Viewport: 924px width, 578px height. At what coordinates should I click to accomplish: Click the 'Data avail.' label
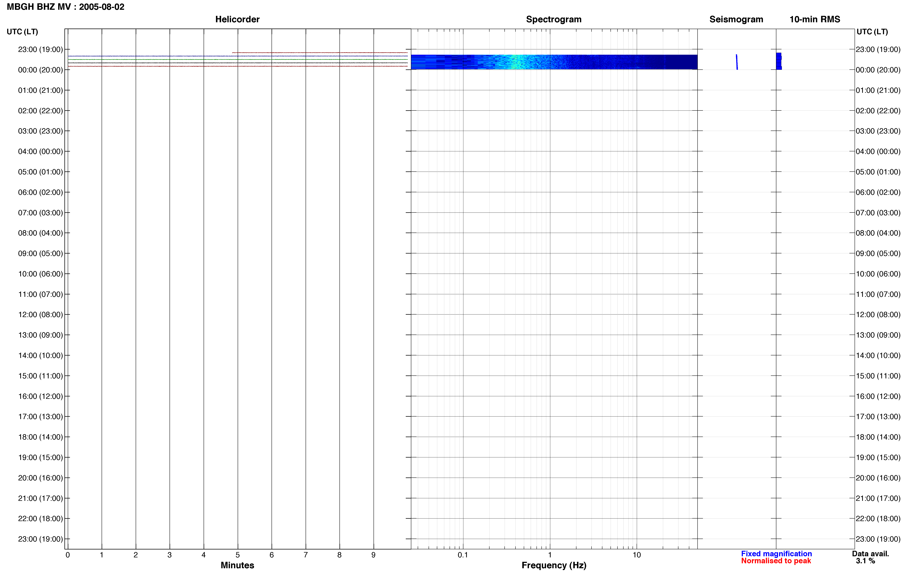(x=870, y=554)
